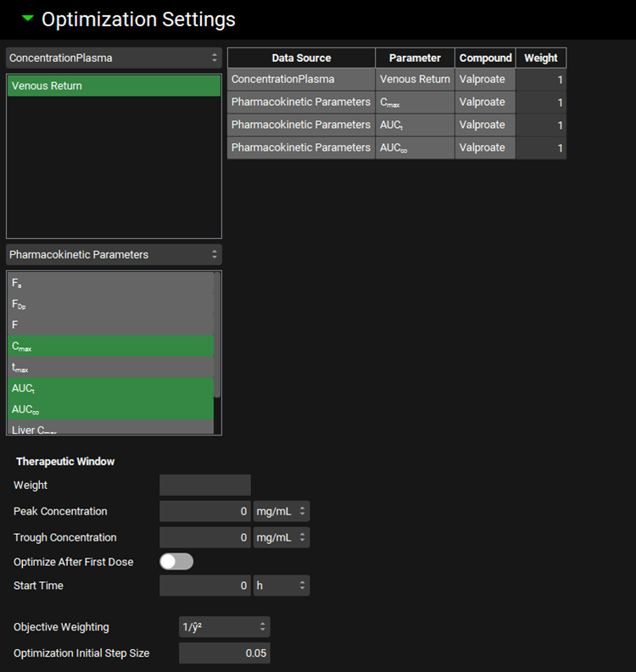This screenshot has width=636, height=672.
Task: Select tmax in the parameter list
Action: (110, 367)
